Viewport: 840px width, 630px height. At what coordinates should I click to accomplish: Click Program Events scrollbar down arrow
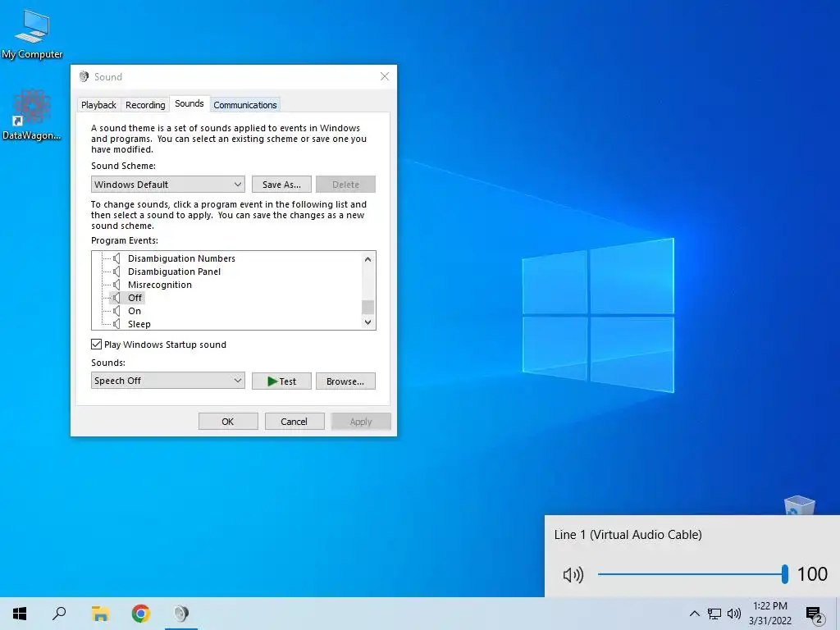click(x=367, y=322)
